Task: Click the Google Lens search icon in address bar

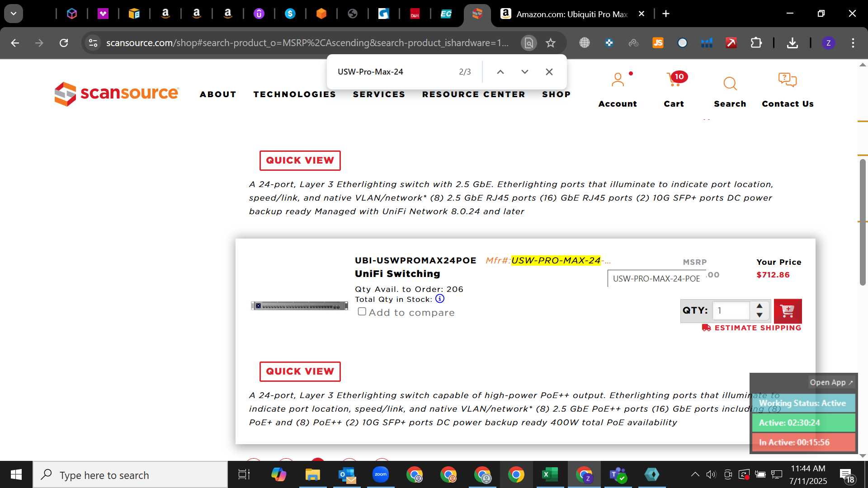Action: tap(528, 43)
